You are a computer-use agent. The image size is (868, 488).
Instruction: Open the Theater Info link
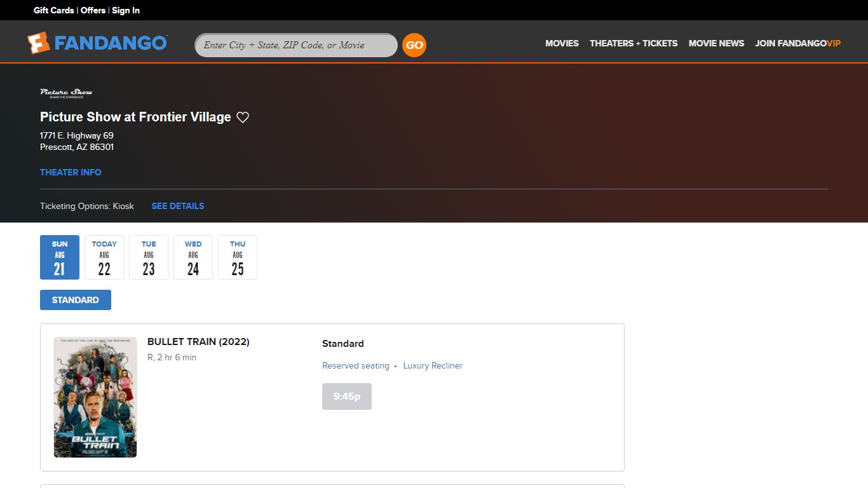click(x=71, y=172)
